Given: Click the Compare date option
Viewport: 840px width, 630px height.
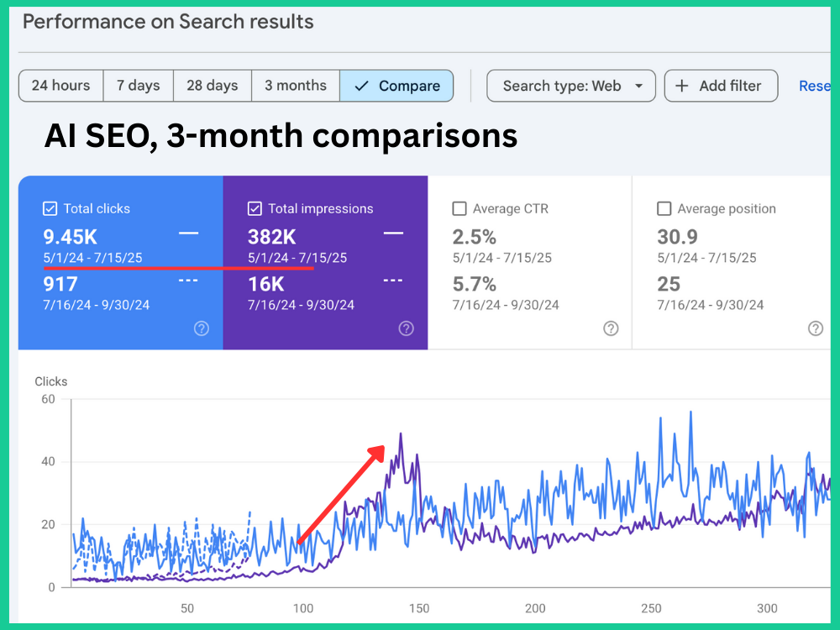Looking at the screenshot, I should (x=396, y=86).
